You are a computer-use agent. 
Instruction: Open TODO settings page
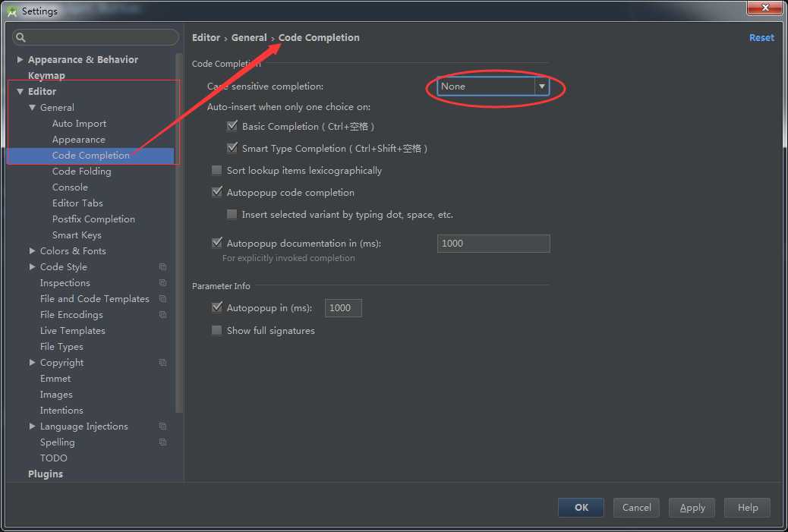[53, 458]
